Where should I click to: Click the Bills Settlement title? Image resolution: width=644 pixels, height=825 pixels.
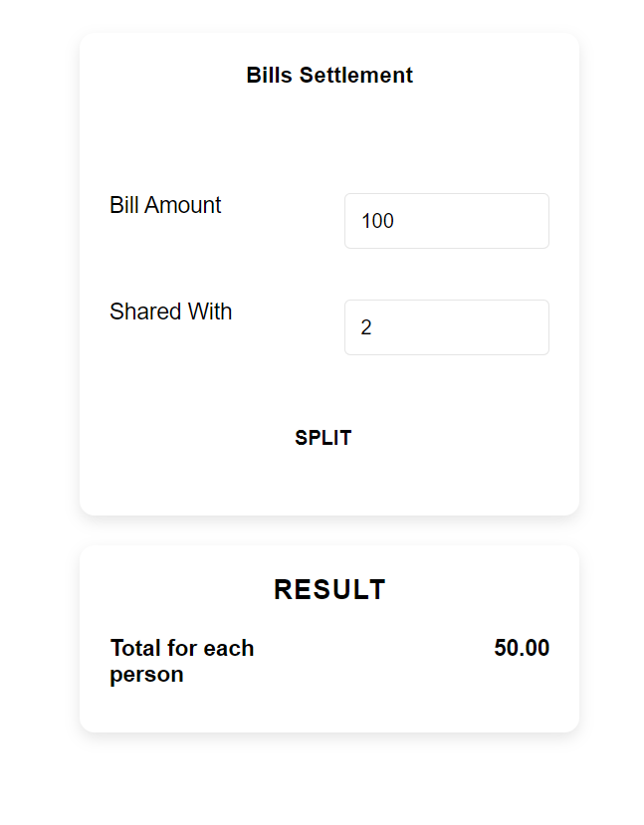(329, 75)
